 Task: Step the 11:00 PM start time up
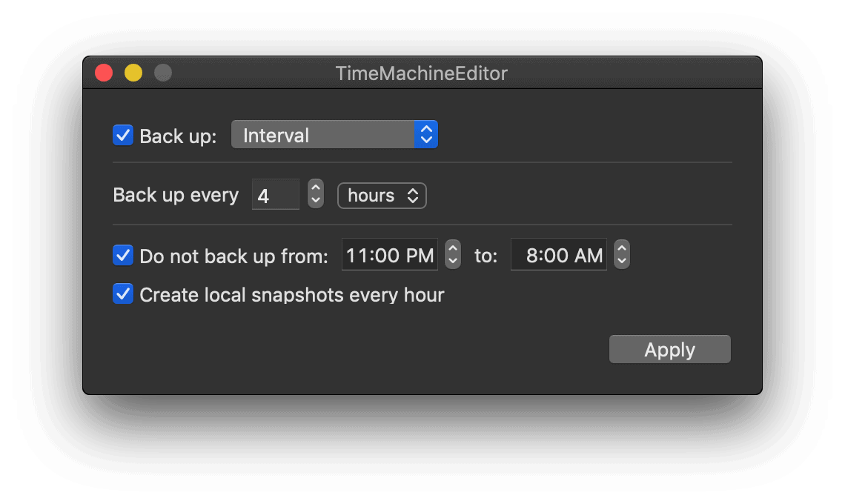click(453, 247)
